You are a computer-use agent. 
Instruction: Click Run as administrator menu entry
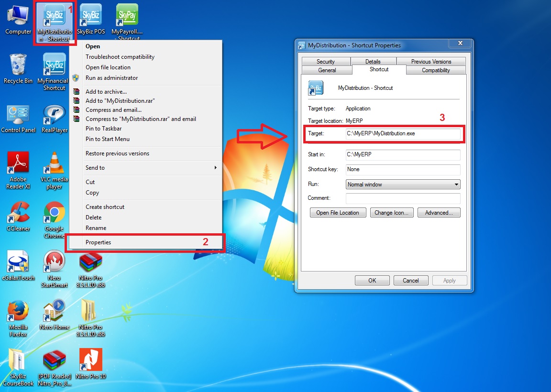pos(111,78)
